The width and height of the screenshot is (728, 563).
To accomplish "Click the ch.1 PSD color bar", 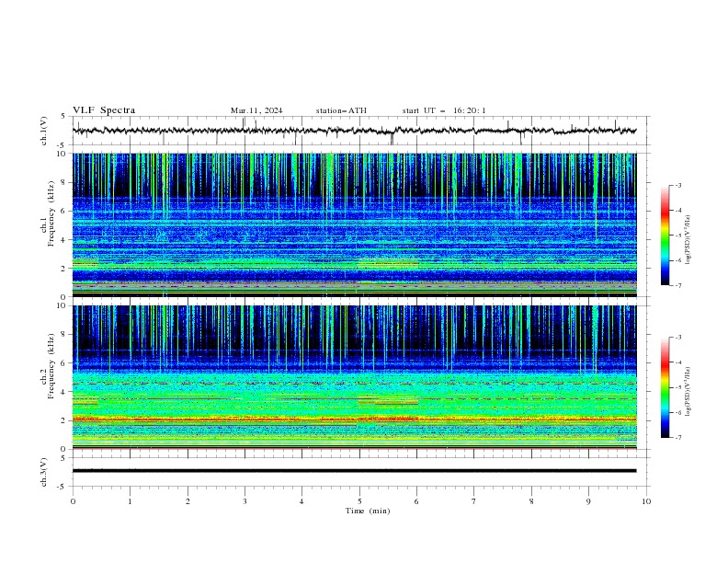I will click(665, 236).
